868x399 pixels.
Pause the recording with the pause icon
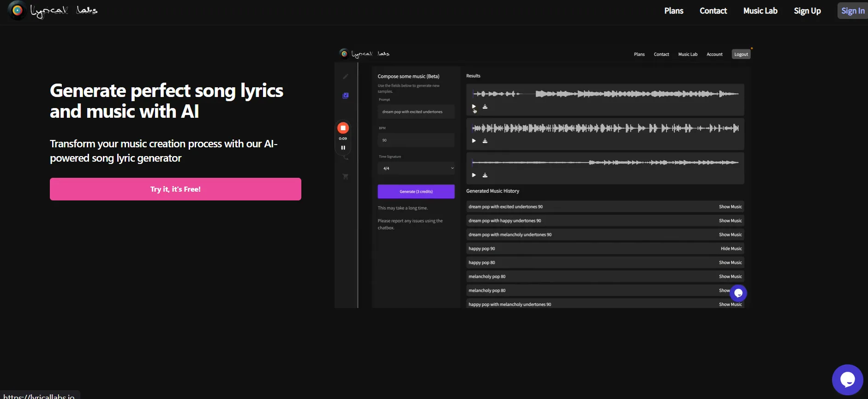pyautogui.click(x=343, y=148)
